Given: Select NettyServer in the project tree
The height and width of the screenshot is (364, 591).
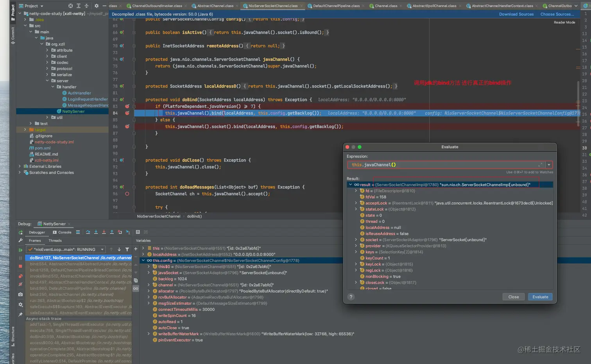Looking at the screenshot, I should coord(73,111).
